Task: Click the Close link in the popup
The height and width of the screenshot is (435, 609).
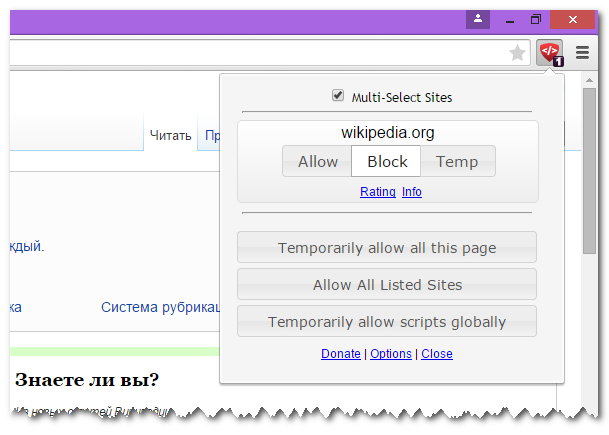Action: point(437,353)
